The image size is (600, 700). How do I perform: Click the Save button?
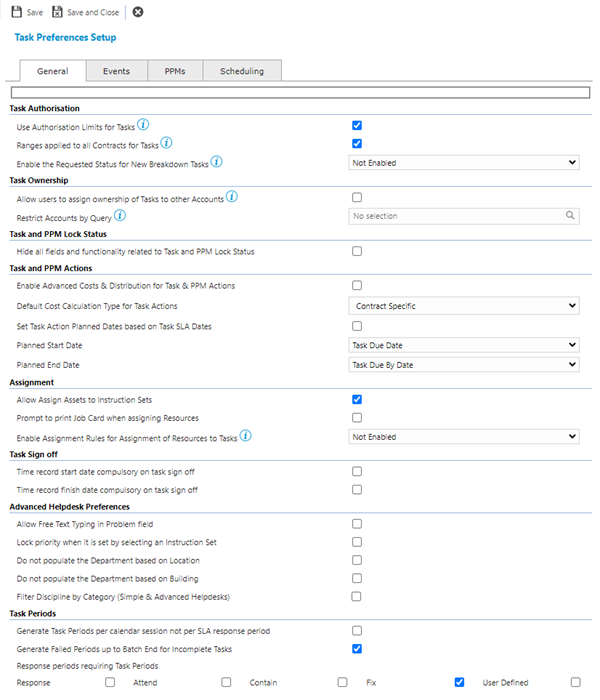coord(27,12)
